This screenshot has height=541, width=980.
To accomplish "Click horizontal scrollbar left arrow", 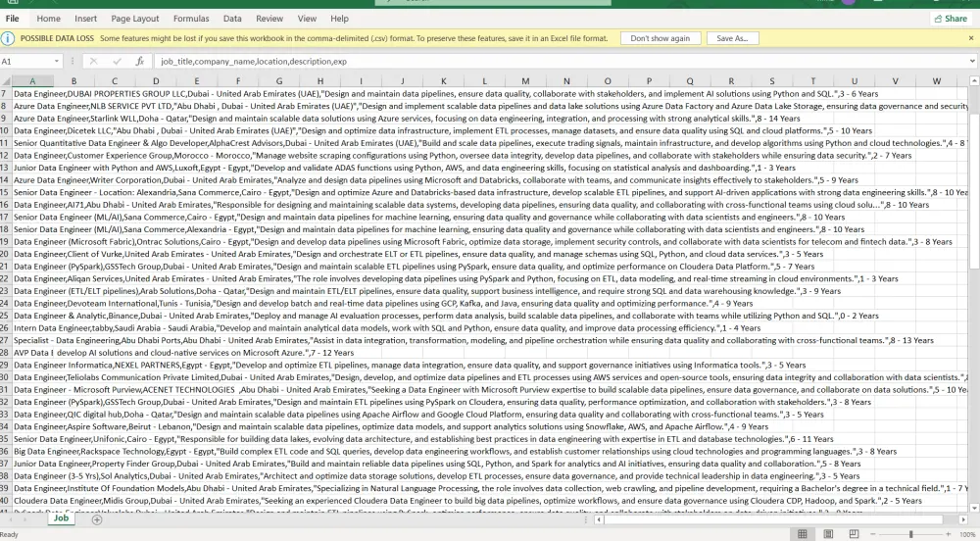I will (x=599, y=519).
